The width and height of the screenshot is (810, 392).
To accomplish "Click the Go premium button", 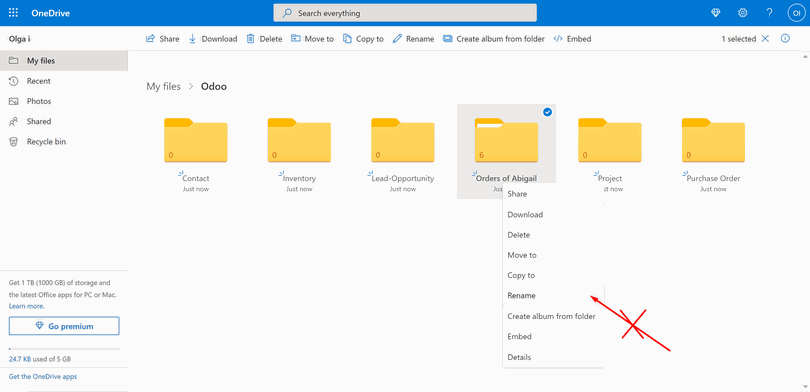I will tap(64, 326).
